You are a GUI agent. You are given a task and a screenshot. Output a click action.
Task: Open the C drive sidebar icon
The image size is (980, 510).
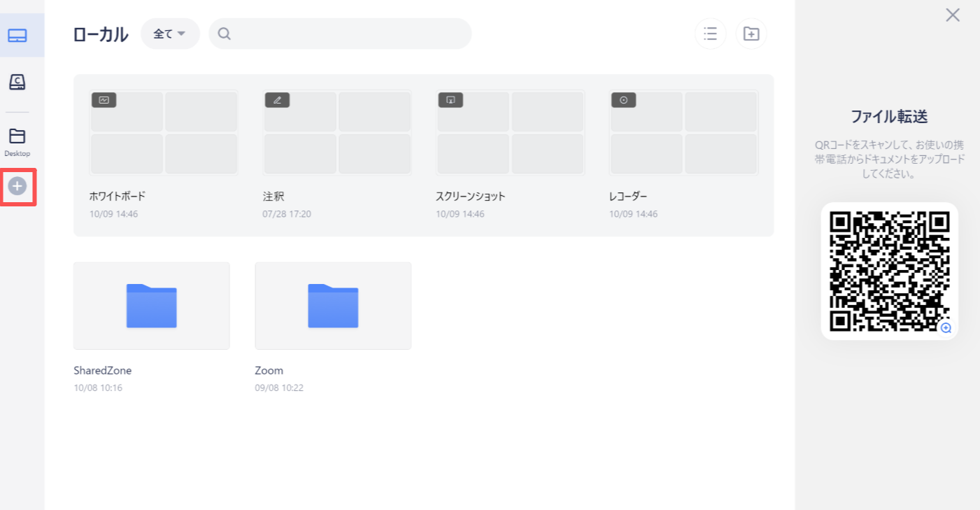point(17,83)
